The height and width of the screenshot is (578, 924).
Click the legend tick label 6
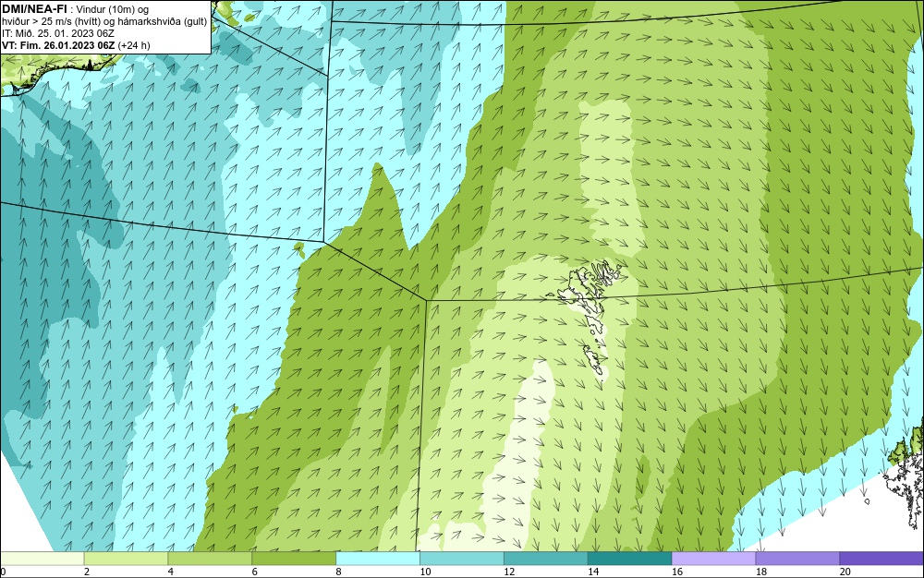click(x=255, y=572)
